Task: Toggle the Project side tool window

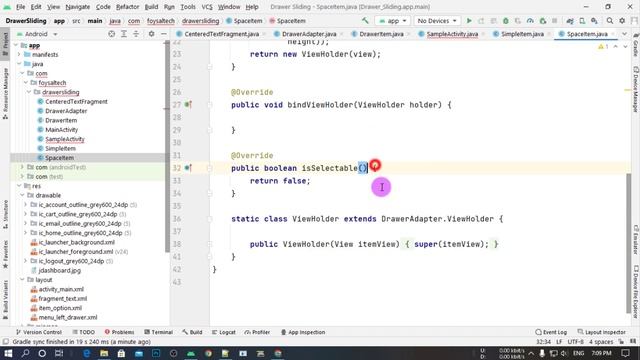Action: pos(5,45)
